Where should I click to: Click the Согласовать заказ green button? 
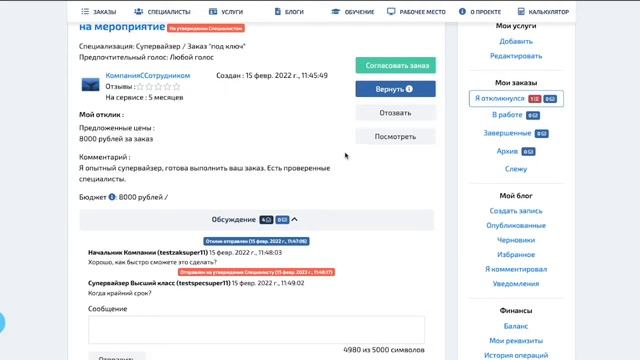tap(396, 65)
